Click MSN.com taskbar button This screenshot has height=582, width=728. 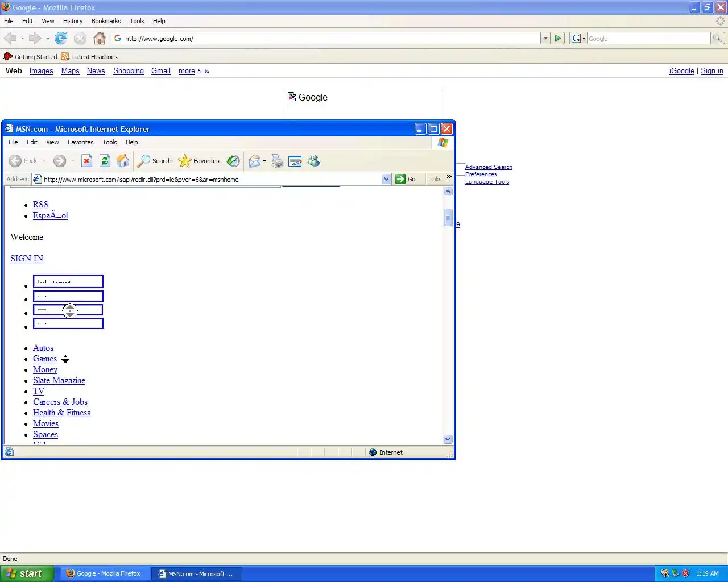tap(197, 573)
